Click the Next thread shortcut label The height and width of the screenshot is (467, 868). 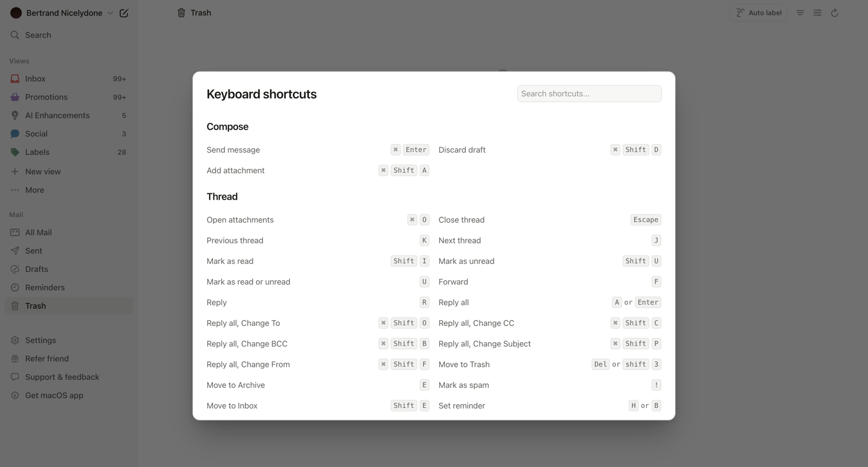[460, 240]
